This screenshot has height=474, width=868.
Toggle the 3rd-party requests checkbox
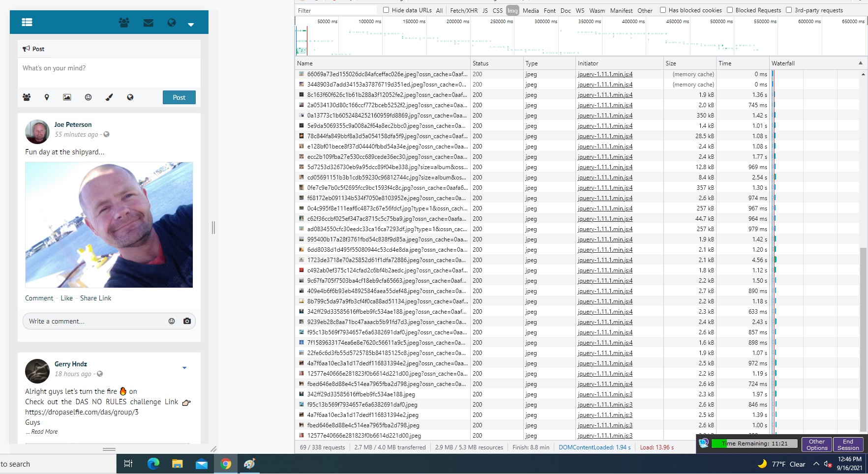click(x=789, y=10)
